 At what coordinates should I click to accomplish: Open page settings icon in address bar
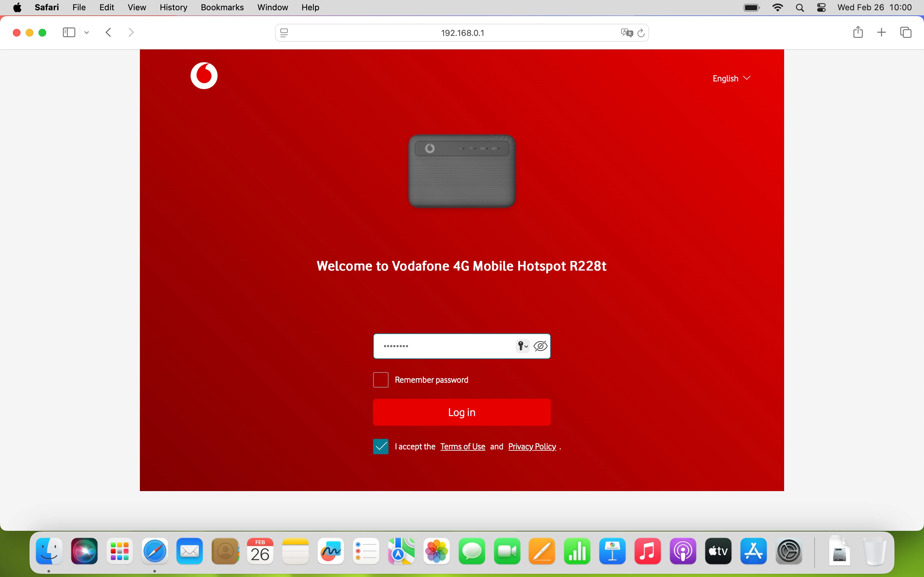coord(284,33)
